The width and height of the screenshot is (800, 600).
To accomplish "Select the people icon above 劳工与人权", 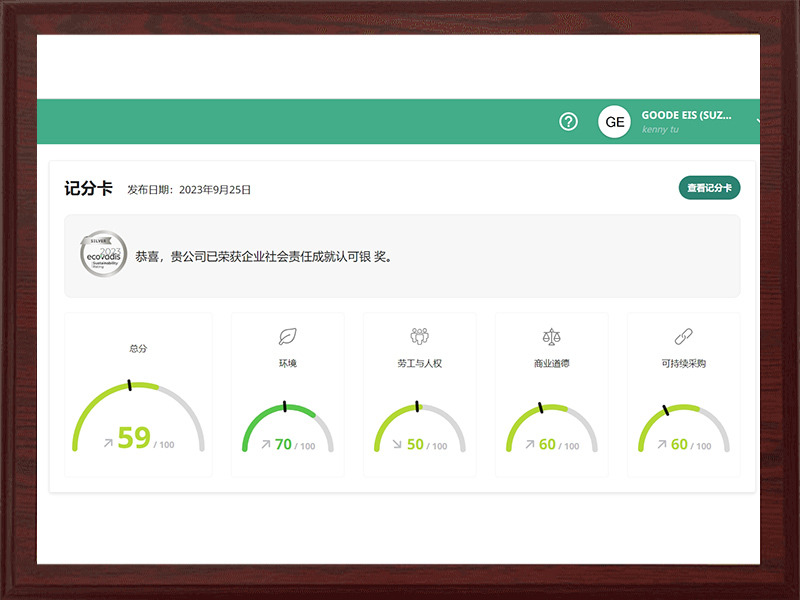I will (419, 337).
